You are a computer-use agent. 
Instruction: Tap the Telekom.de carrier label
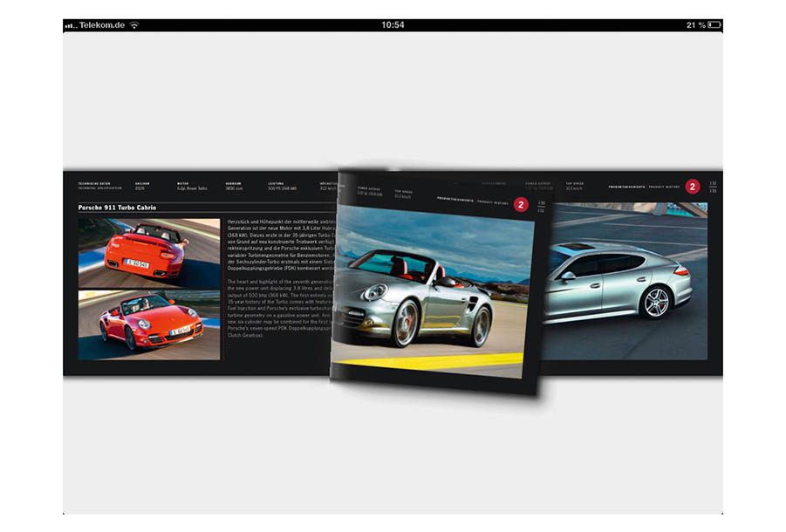click(102, 25)
